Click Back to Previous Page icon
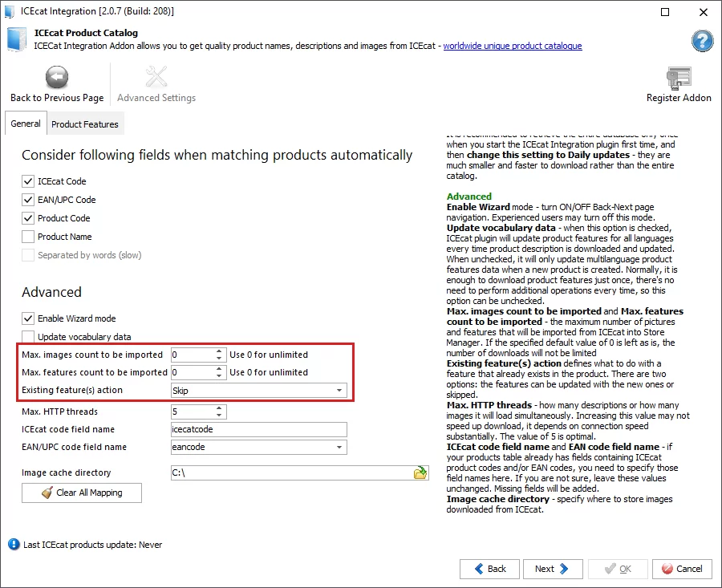The image size is (722, 588). click(x=56, y=77)
